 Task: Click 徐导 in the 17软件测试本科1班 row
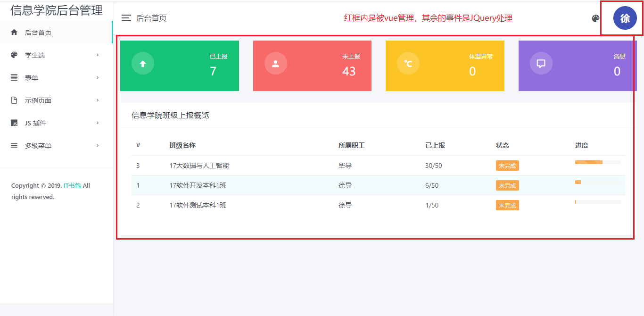click(x=345, y=205)
